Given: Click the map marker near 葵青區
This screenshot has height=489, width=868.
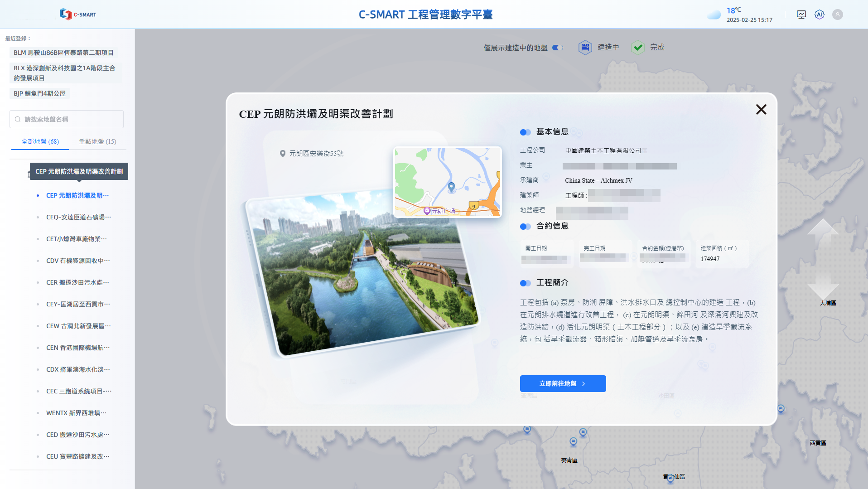Looking at the screenshot, I should pyautogui.click(x=573, y=441).
